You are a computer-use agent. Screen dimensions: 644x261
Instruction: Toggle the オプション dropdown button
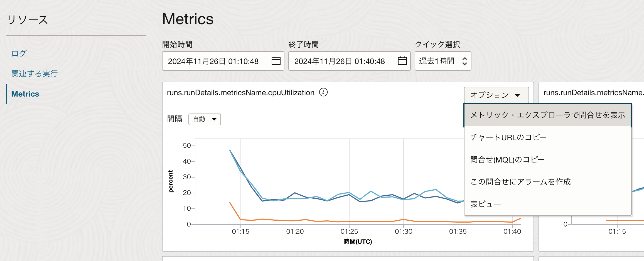496,95
